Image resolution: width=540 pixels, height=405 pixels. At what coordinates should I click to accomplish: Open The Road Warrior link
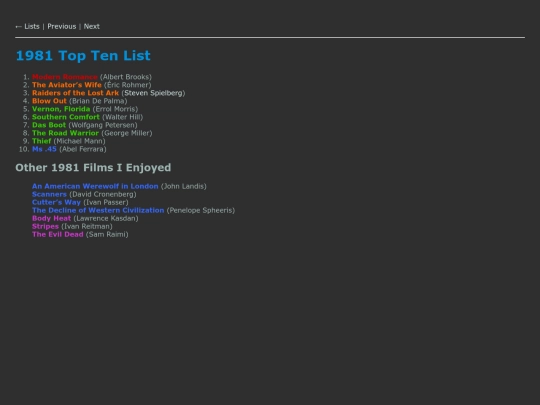[x=65, y=133]
